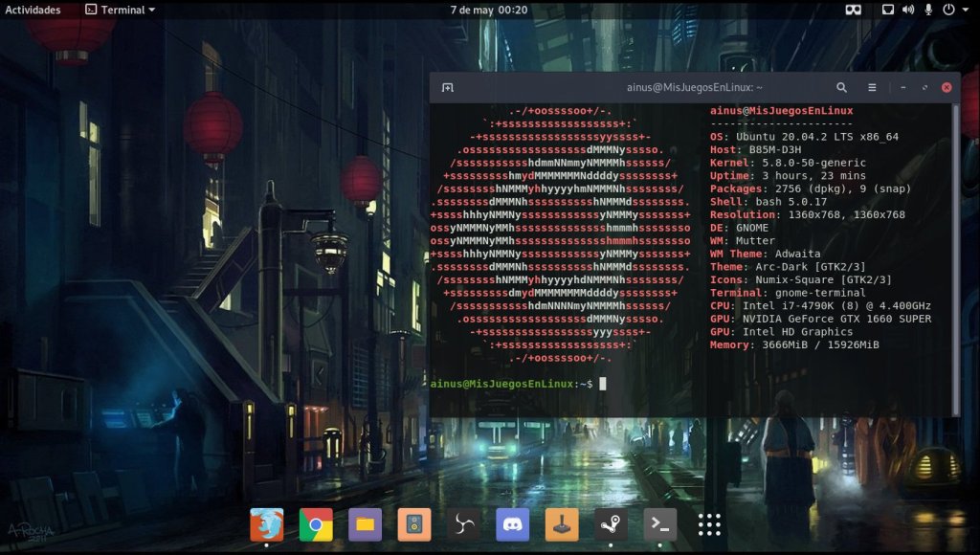The height and width of the screenshot is (555, 980).
Task: Switch to the Terminal dock icon
Action: pyautogui.click(x=660, y=523)
